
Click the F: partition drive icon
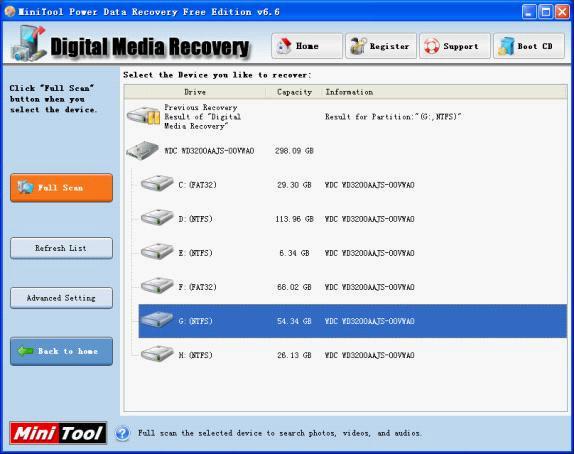click(x=157, y=286)
